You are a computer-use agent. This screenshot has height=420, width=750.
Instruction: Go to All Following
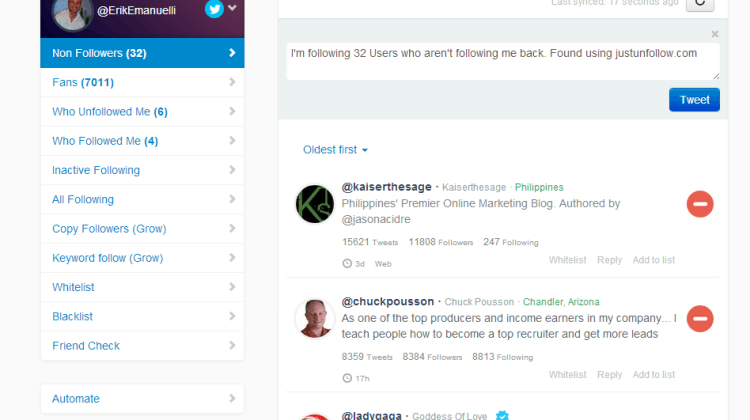[142, 199]
